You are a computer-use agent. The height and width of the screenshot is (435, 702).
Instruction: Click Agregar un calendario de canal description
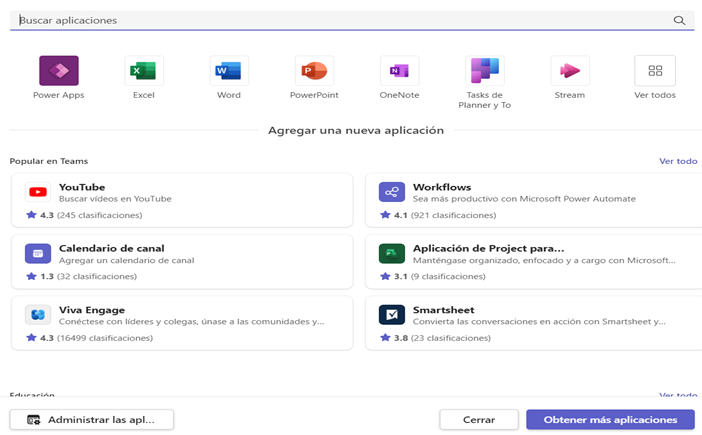pyautogui.click(x=127, y=260)
